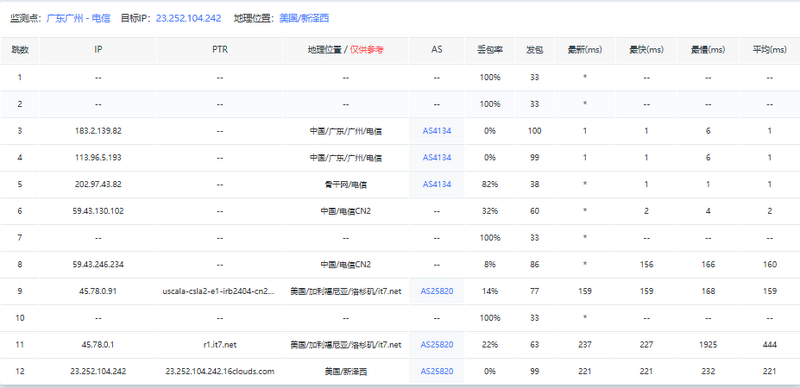The width and height of the screenshot is (800, 388).
Task: Click the 美国/新泽西 location link in header
Action: [304, 18]
